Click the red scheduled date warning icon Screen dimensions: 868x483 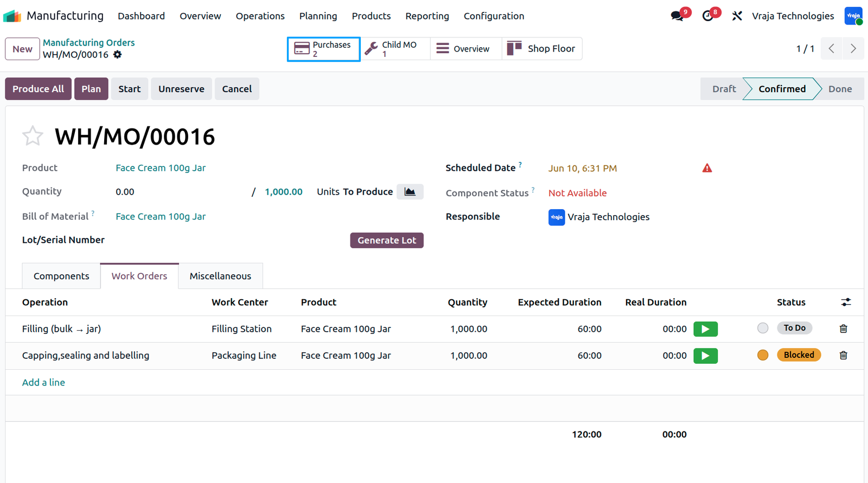[x=707, y=168]
